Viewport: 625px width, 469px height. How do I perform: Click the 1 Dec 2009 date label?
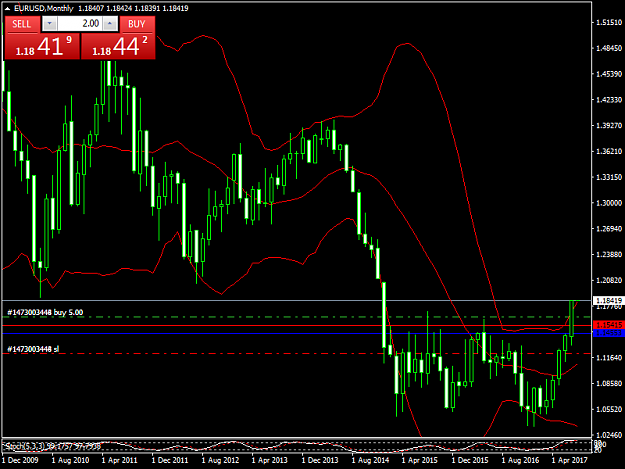[20, 460]
